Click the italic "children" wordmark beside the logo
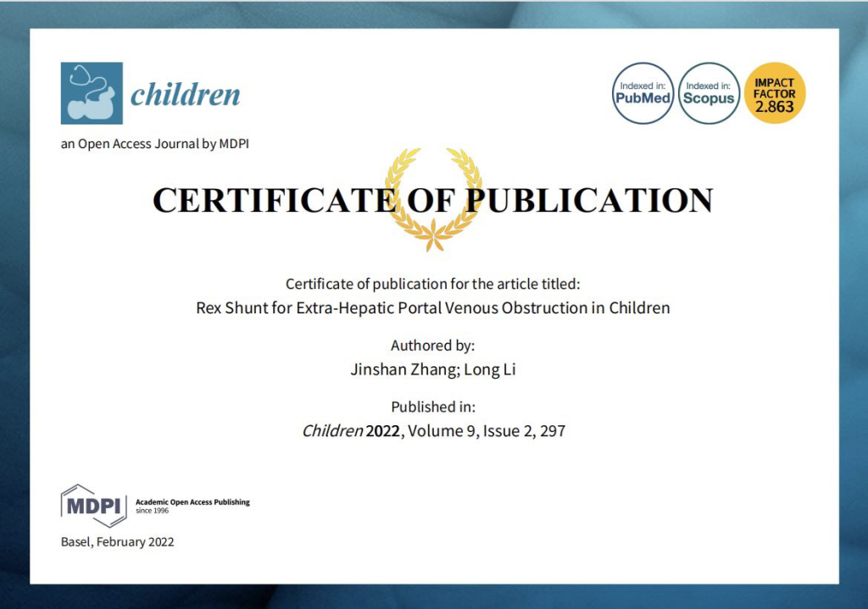Image resolution: width=868 pixels, height=609 pixels. pyautogui.click(x=185, y=94)
